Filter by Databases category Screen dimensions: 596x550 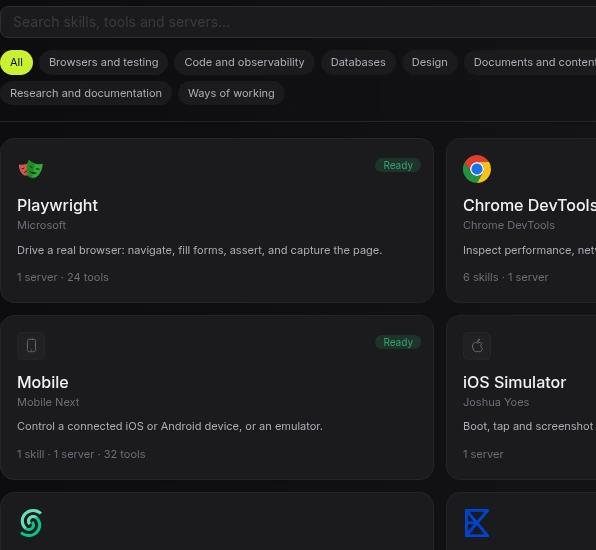(x=358, y=62)
